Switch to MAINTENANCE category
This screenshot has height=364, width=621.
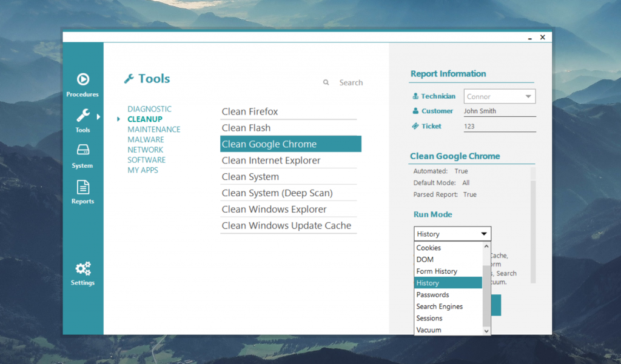tap(153, 130)
